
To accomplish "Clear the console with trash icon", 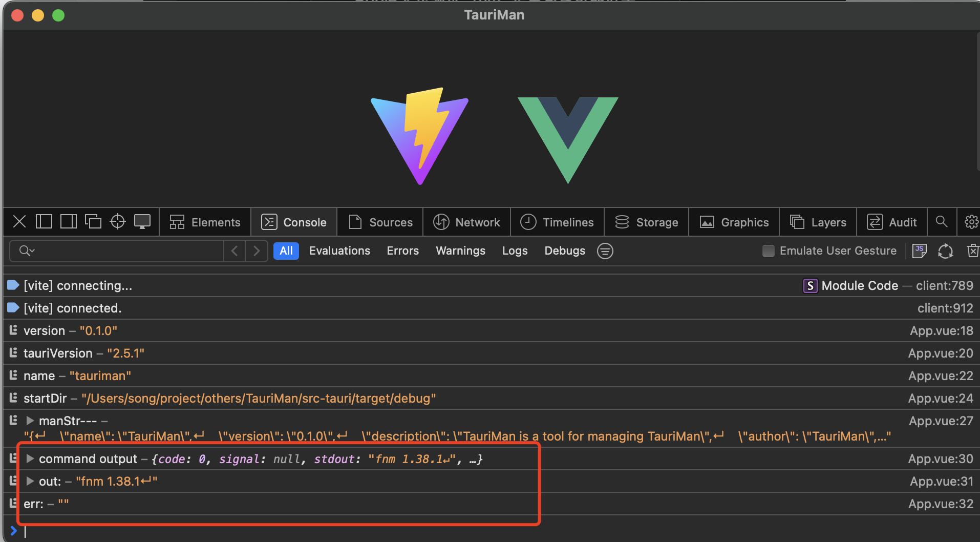I will [972, 251].
